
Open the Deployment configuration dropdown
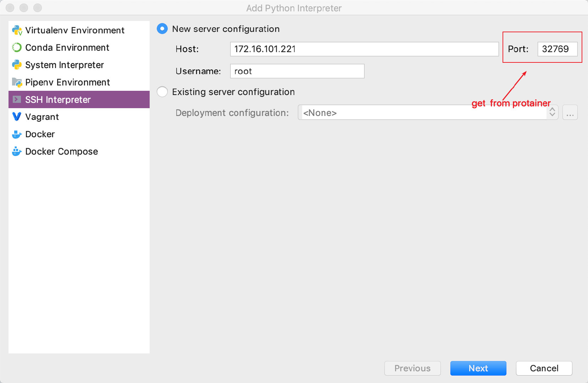pyautogui.click(x=428, y=112)
